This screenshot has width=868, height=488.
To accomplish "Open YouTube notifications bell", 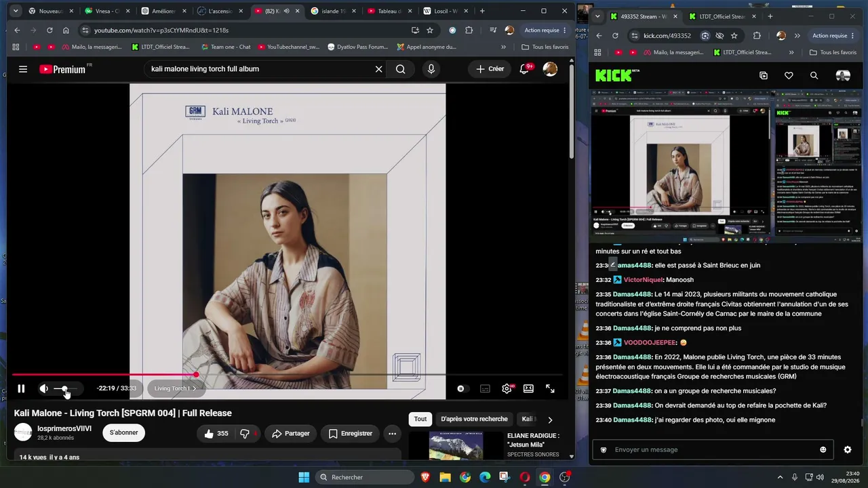I will [524, 68].
